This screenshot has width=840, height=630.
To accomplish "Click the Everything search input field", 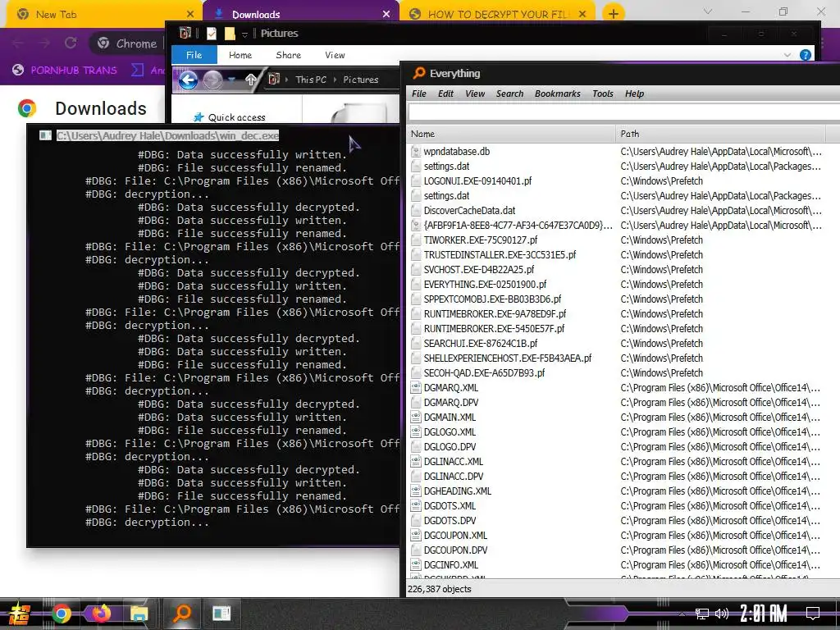I will point(623,112).
